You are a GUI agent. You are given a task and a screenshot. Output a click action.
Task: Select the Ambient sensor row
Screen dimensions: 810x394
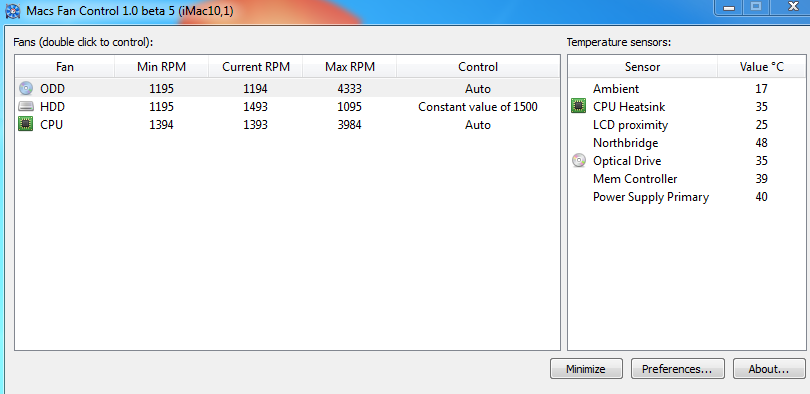click(687, 89)
